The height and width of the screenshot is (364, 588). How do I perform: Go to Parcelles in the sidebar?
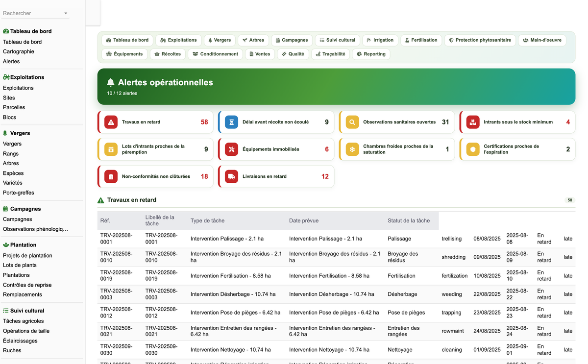coord(14,107)
